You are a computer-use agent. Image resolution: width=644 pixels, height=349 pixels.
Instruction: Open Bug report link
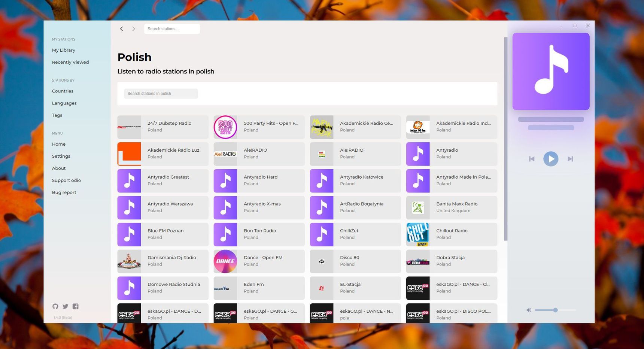point(64,192)
